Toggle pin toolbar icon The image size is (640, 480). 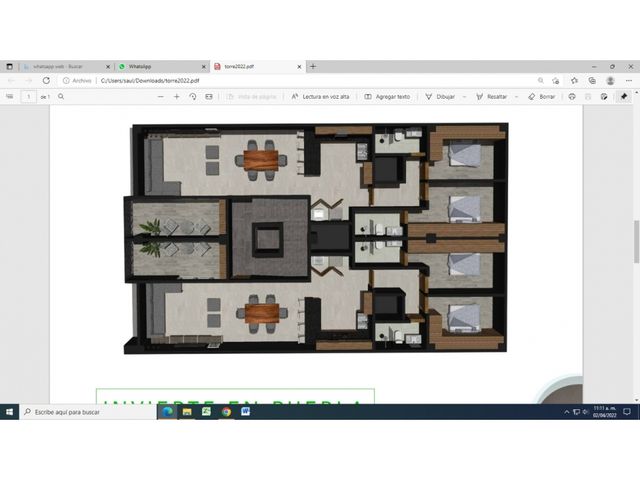(x=624, y=97)
